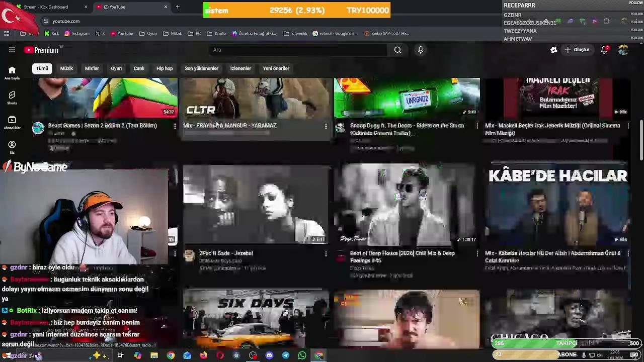644x362 pixels.
Task: Play the Kâbe'de Hacılar thumbnail
Action: 558,205
